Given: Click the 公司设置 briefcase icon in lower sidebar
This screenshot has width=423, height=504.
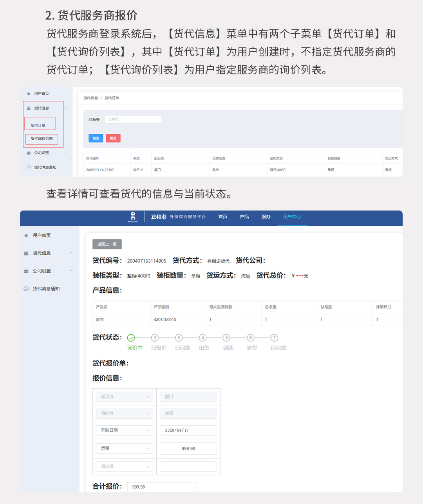Looking at the screenshot, I should point(26,271).
